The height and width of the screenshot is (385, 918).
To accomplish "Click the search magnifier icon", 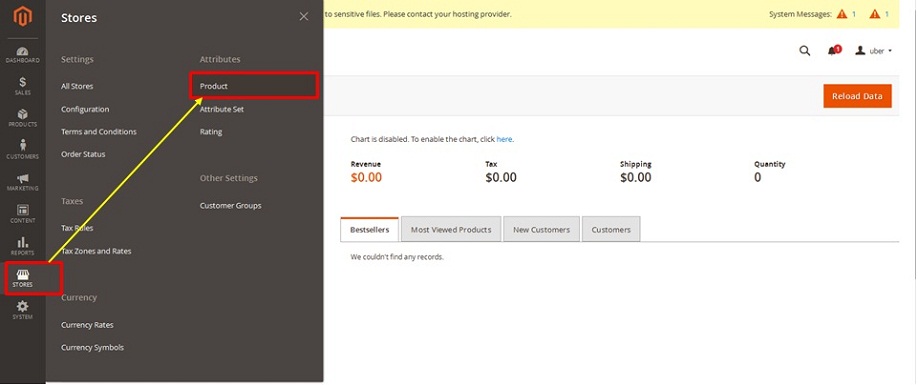I will pos(805,51).
